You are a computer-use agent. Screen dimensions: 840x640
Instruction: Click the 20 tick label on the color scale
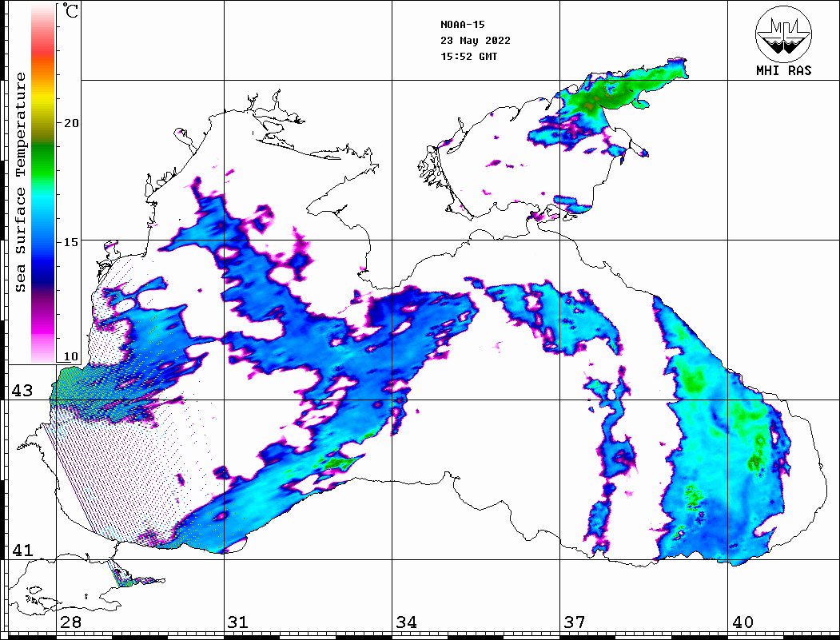[x=70, y=123]
